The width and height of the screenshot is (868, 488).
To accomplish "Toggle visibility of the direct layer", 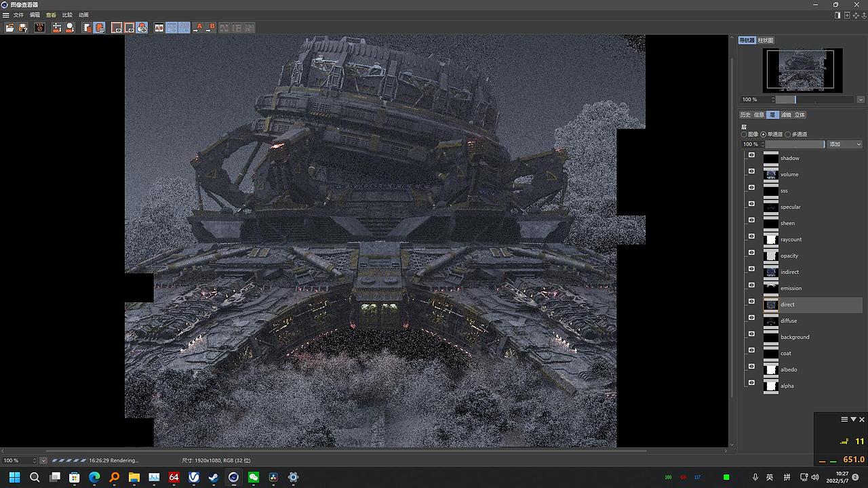I will pyautogui.click(x=751, y=302).
